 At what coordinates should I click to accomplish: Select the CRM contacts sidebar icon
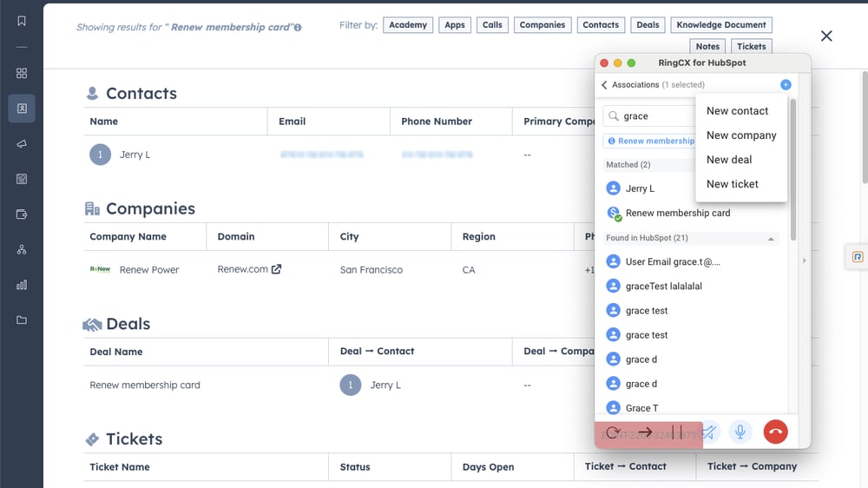point(22,109)
